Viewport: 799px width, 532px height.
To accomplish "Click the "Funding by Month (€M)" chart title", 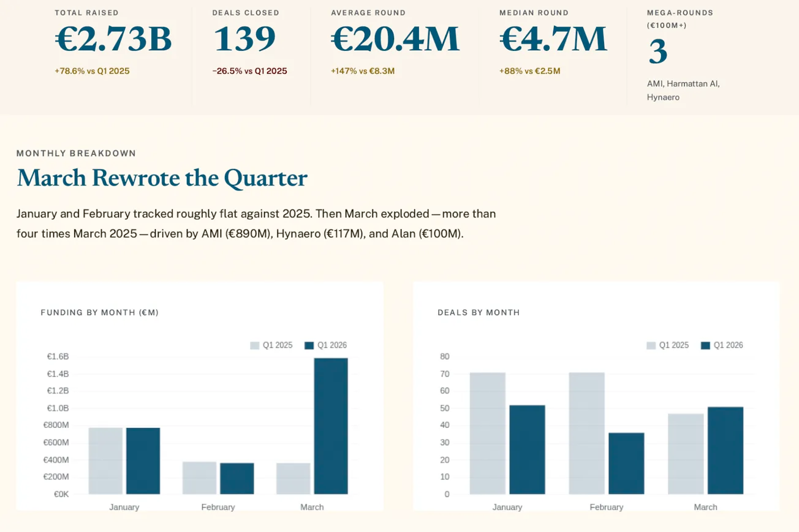I will (100, 313).
